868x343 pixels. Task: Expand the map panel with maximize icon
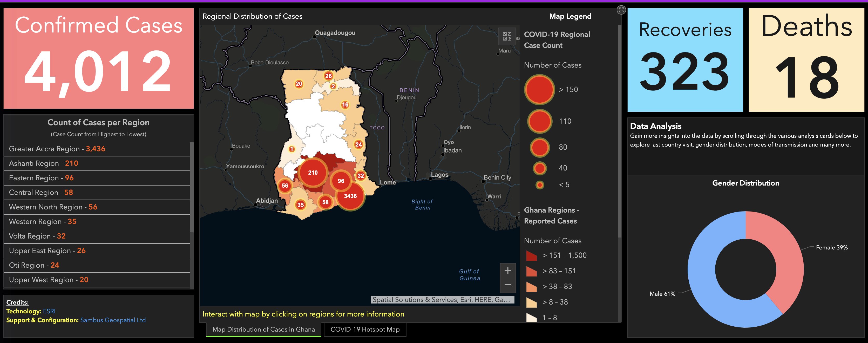(x=621, y=10)
